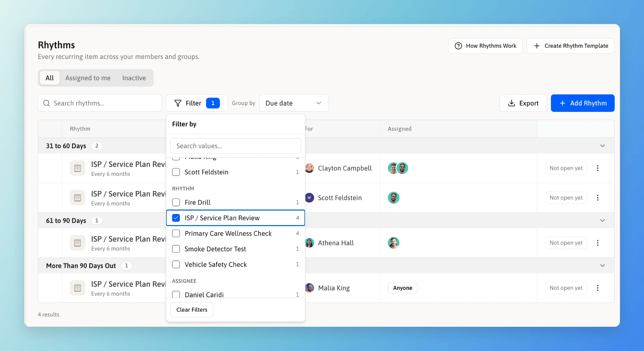The image size is (644, 351).
Task: Click Scott Feldstein's SF avatar
Action: (x=309, y=198)
